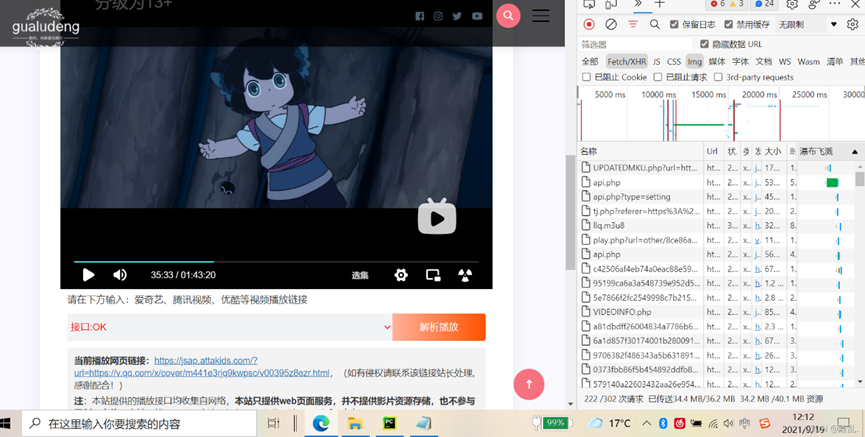865x437 pixels.
Task: Open PyCharm from the taskbar
Action: [389, 423]
